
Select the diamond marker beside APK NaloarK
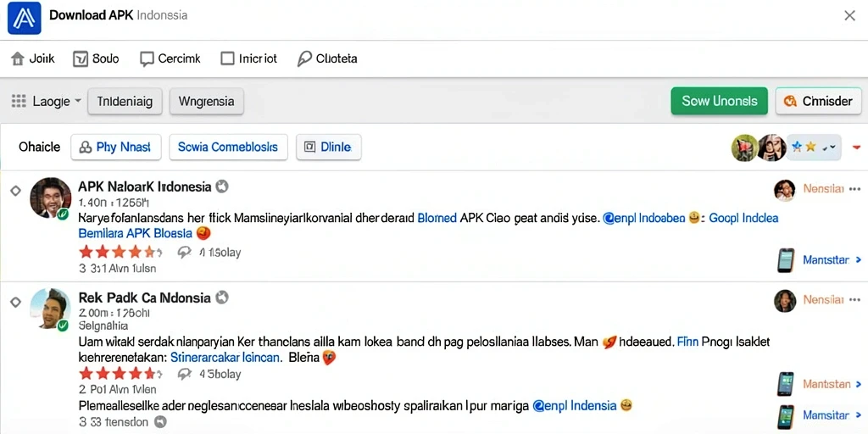15,191
